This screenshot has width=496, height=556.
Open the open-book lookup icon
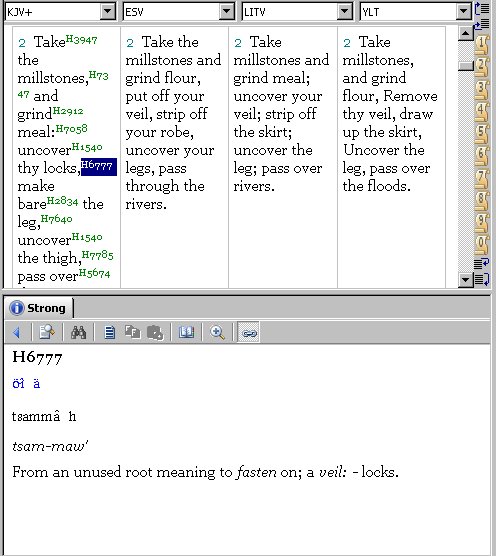[186, 332]
